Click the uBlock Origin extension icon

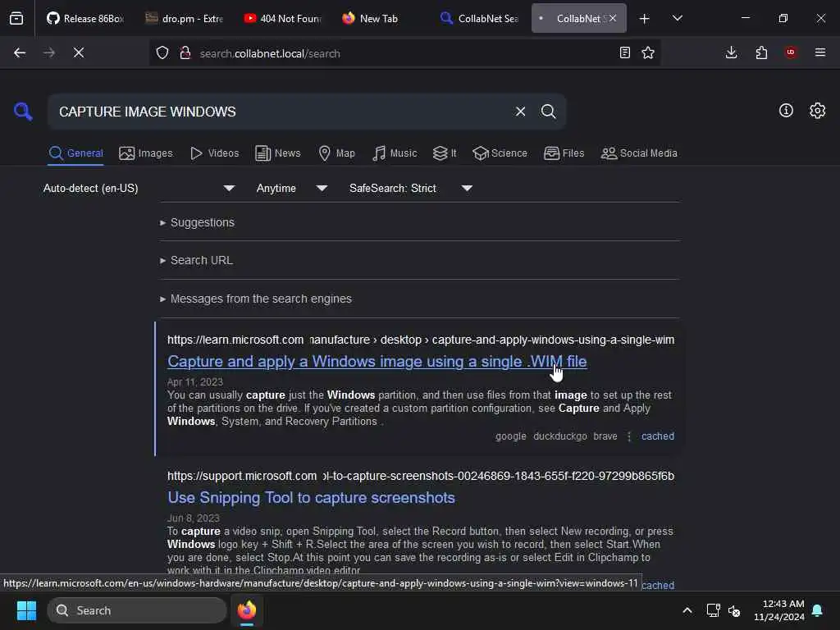(791, 52)
